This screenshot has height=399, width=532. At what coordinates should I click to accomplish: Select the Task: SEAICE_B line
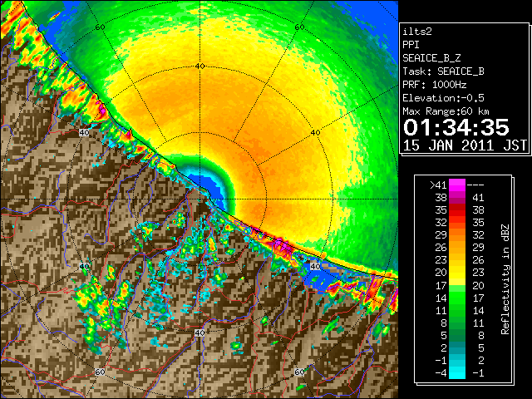tap(443, 71)
